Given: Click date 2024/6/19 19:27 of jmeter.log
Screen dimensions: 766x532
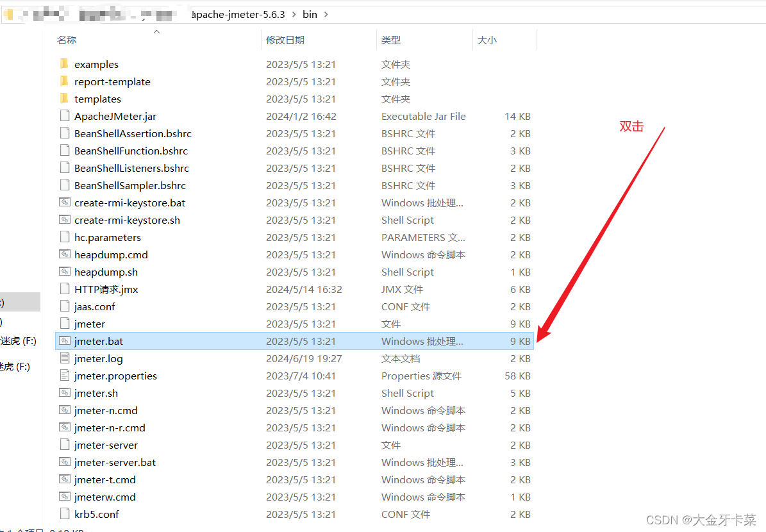Looking at the screenshot, I should click(304, 358).
